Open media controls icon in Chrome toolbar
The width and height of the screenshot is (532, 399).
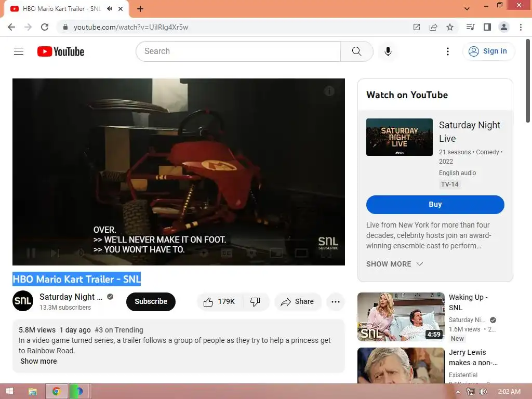(470, 27)
